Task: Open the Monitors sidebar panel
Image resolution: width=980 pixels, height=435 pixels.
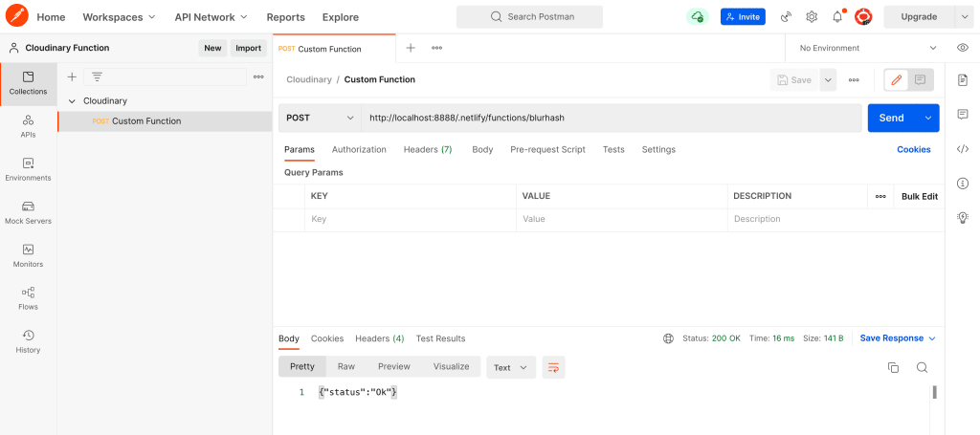Action: pyautogui.click(x=28, y=256)
